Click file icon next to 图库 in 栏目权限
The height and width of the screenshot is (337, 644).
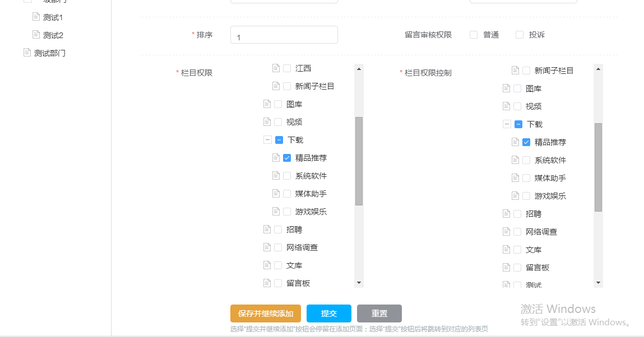[x=267, y=104]
